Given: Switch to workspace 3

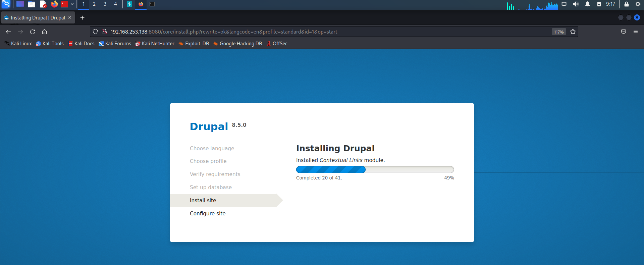Looking at the screenshot, I should coord(105,4).
